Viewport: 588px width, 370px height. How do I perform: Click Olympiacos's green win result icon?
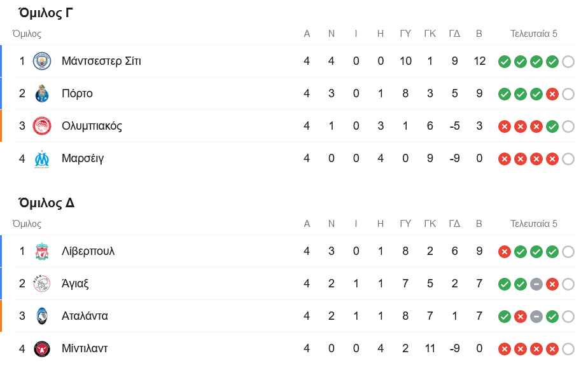(552, 127)
